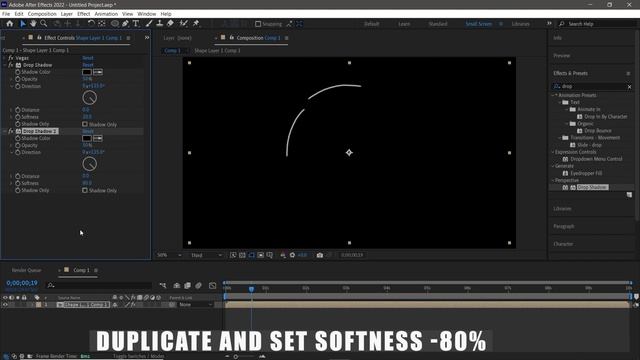This screenshot has height=360, width=640.
Task: Hide Shape Layer 1 Comp 1 with the eye
Action: click(x=5, y=304)
